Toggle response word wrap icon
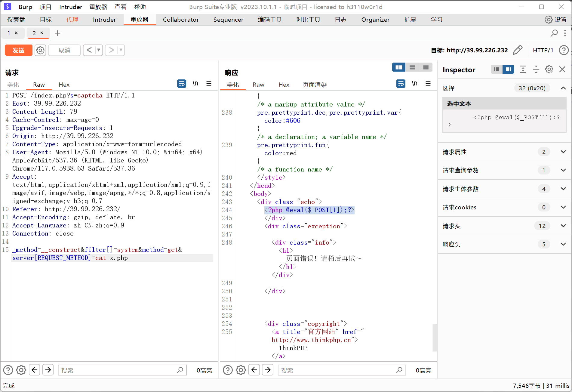Viewport: 572px width, 392px height. click(401, 83)
